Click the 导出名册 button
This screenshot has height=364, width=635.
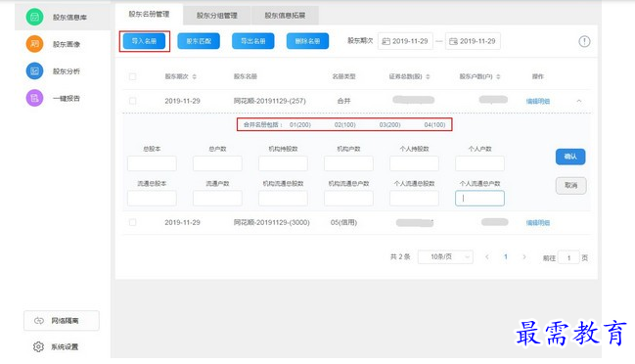(253, 41)
